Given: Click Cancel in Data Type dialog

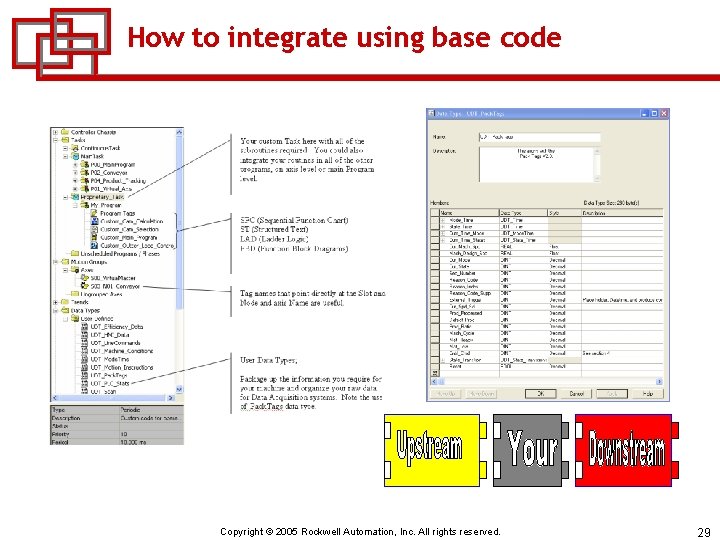Looking at the screenshot, I should point(576,394).
